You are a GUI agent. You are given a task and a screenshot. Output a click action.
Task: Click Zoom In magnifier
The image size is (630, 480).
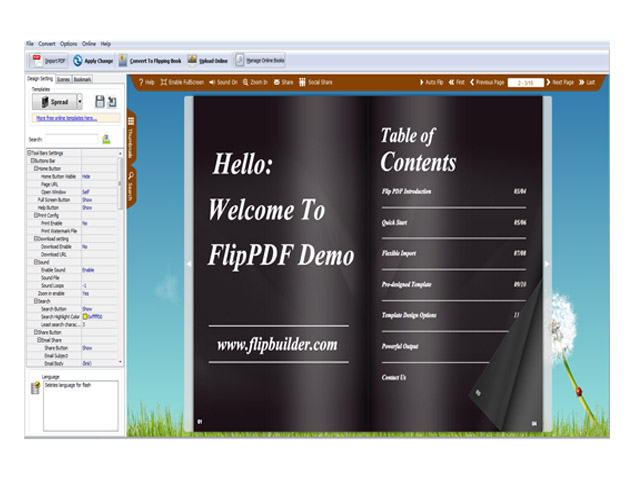(245, 82)
